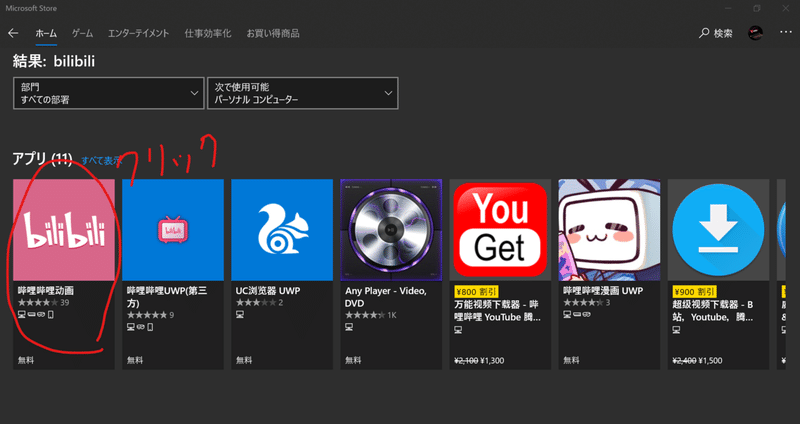Close the Microsoft Store window

click(x=786, y=8)
